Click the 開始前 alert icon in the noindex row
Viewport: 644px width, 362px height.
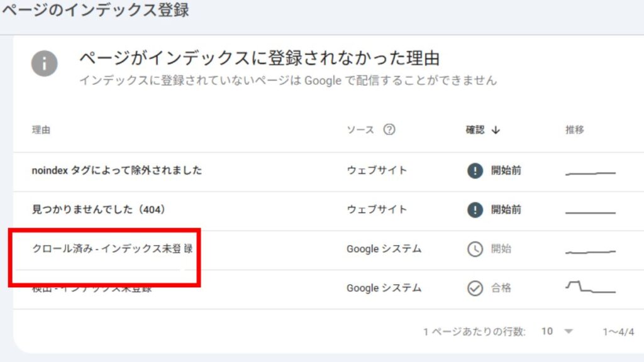475,170
